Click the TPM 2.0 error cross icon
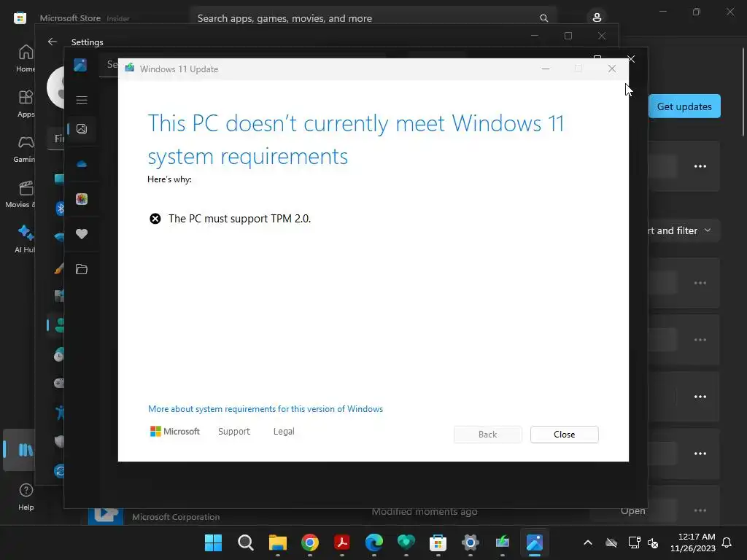Image resolution: width=747 pixels, height=560 pixels. (155, 219)
